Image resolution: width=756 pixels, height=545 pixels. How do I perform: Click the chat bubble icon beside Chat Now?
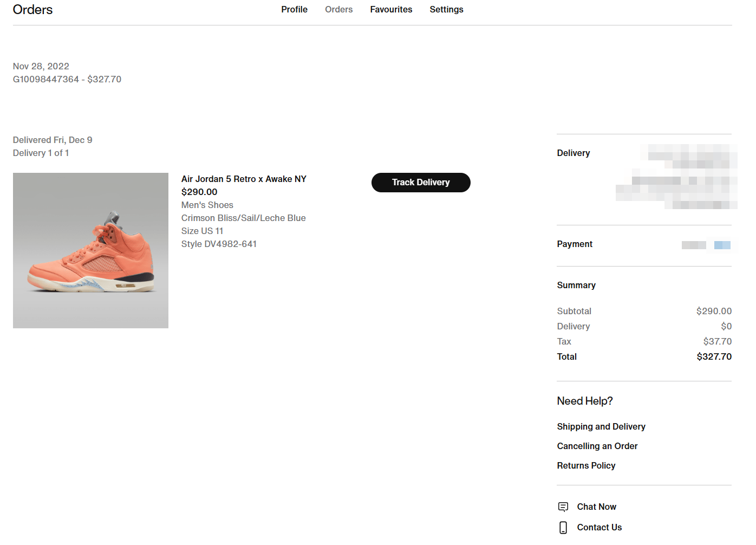563,507
